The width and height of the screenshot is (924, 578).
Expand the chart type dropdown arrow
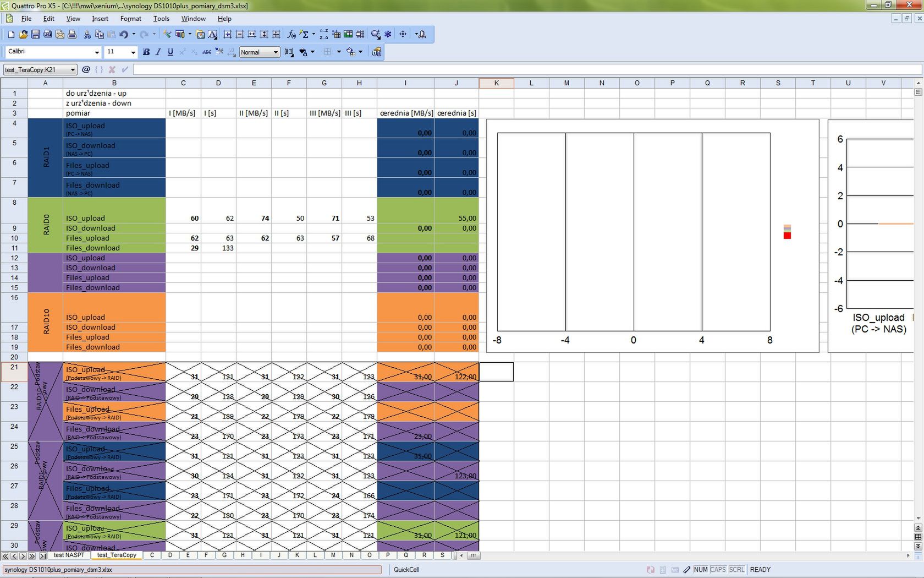pos(190,34)
